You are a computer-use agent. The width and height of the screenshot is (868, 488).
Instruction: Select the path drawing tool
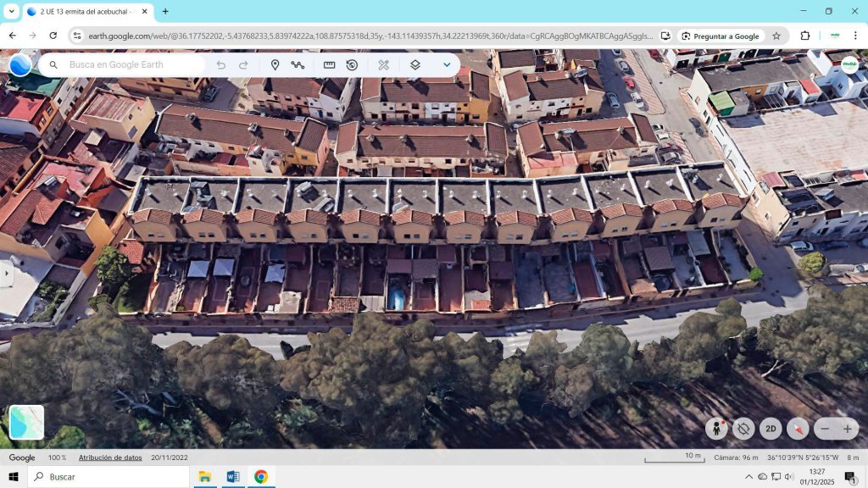298,64
